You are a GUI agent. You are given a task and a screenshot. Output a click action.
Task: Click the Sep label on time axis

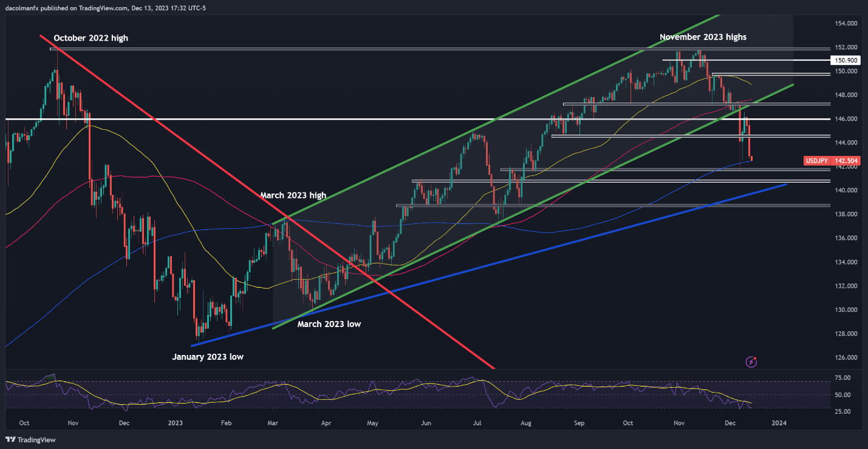(579, 423)
